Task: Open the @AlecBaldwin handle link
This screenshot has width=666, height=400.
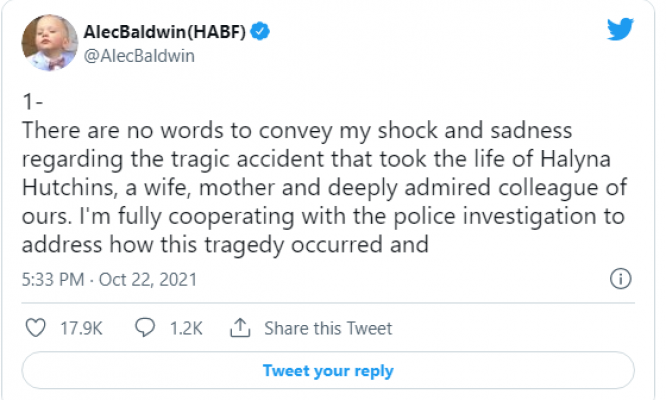Action: click(x=140, y=55)
